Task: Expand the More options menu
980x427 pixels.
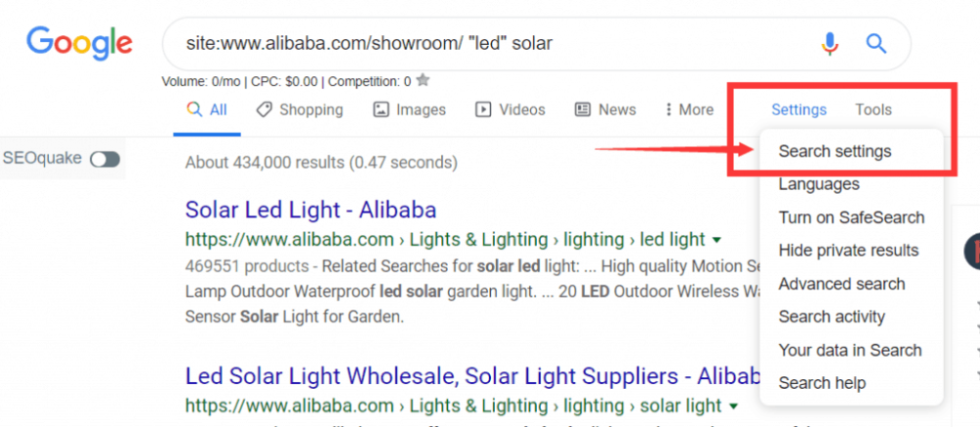Action: [689, 110]
